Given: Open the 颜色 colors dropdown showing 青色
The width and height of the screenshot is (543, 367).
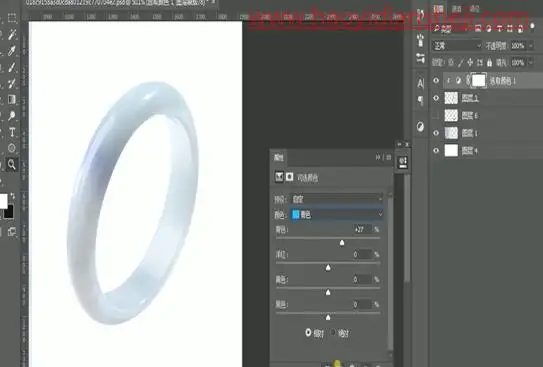Looking at the screenshot, I should pos(337,215).
